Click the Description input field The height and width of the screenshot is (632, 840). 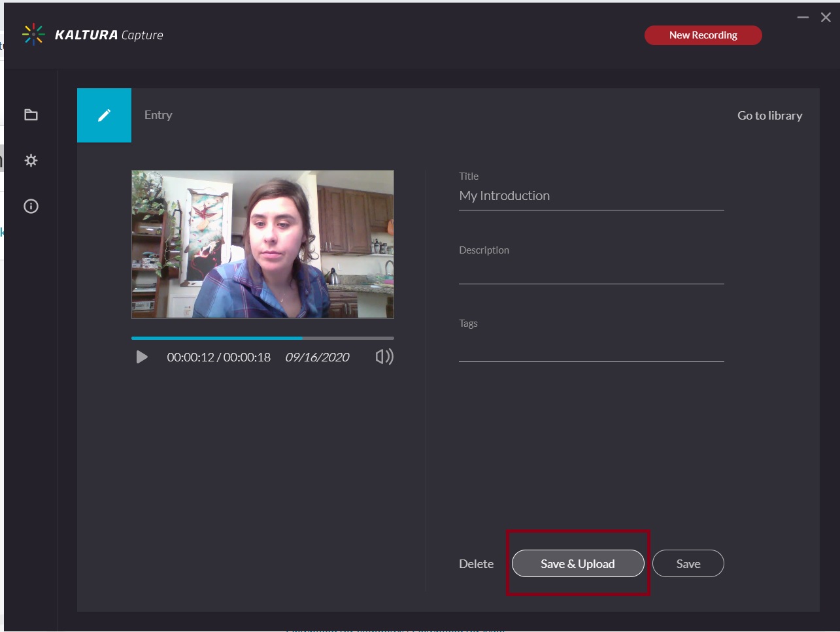(x=591, y=271)
